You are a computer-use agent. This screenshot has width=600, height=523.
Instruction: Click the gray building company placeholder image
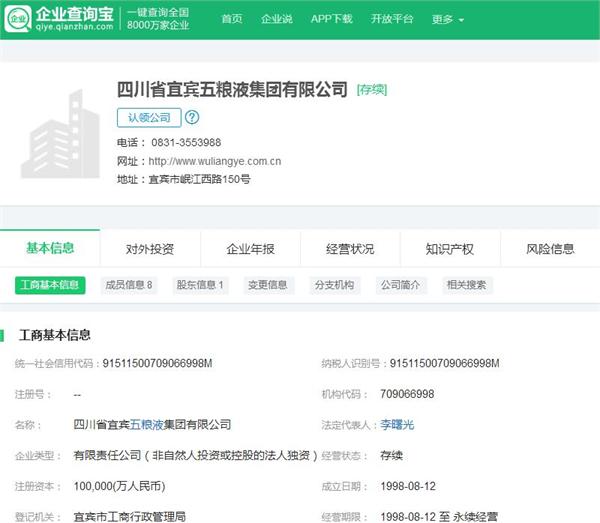point(60,134)
